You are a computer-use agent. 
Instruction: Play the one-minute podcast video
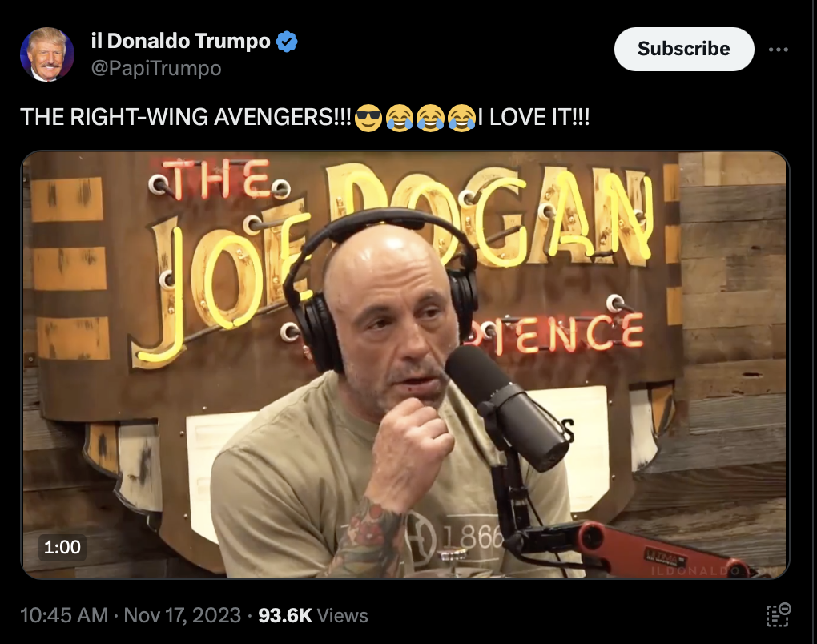[x=404, y=364]
